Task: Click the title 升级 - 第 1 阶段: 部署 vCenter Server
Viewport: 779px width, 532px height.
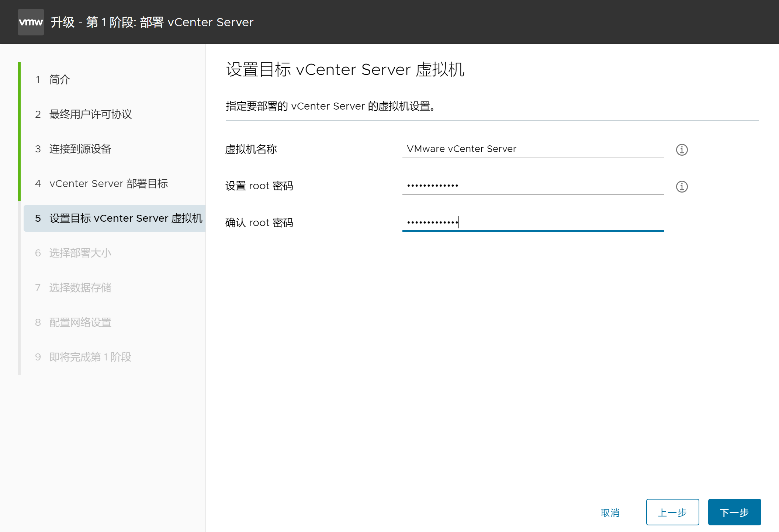Action: click(x=152, y=22)
